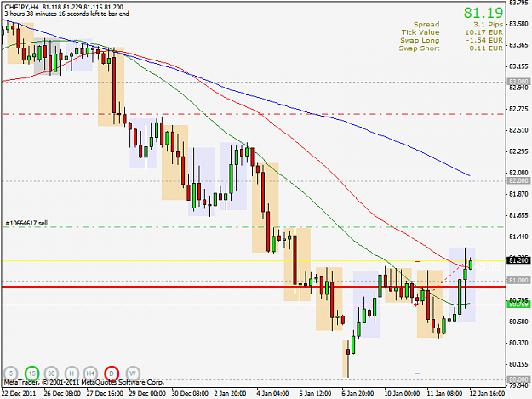Click the large 81.19 bid price display
The width and height of the screenshot is (532, 399).
tap(483, 13)
